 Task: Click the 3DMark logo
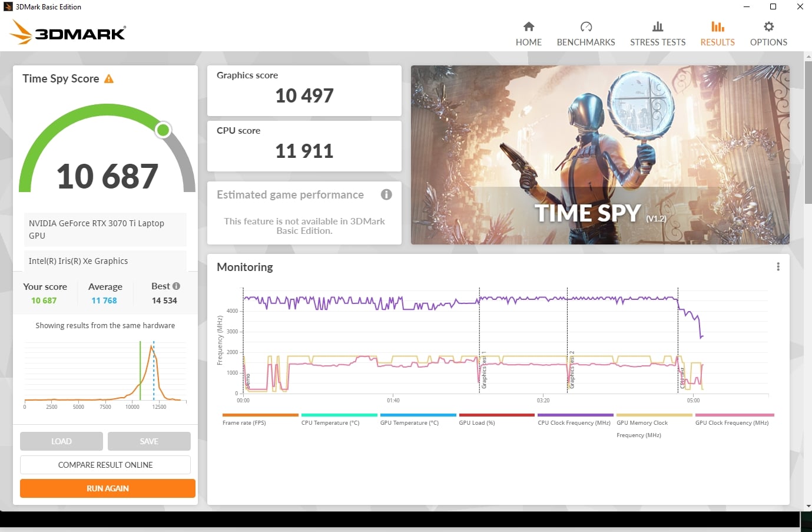tap(68, 32)
